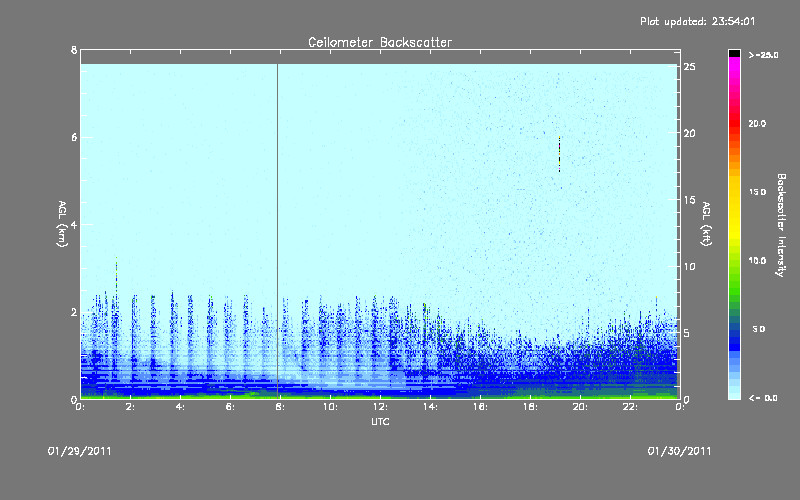Click the vertical gray time marker line
800x500 pixels.
278,231
